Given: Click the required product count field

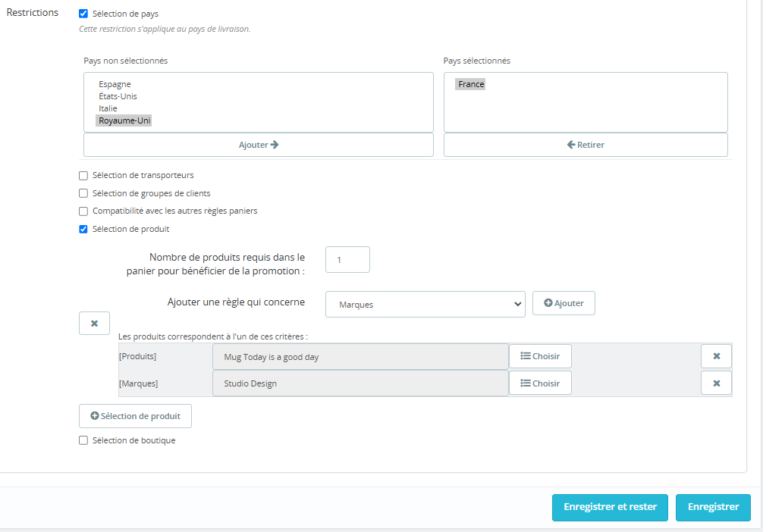Looking at the screenshot, I should click(x=347, y=260).
